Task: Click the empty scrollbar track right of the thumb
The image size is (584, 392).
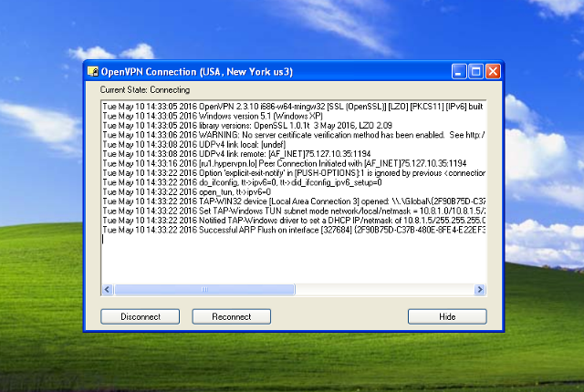Action: [384, 289]
